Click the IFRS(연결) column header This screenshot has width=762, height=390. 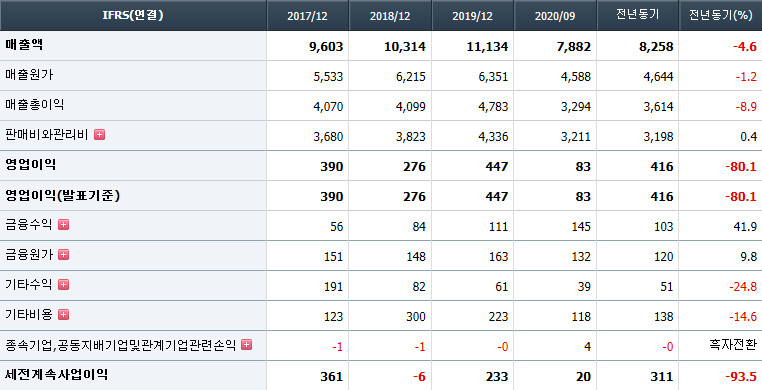click(133, 15)
